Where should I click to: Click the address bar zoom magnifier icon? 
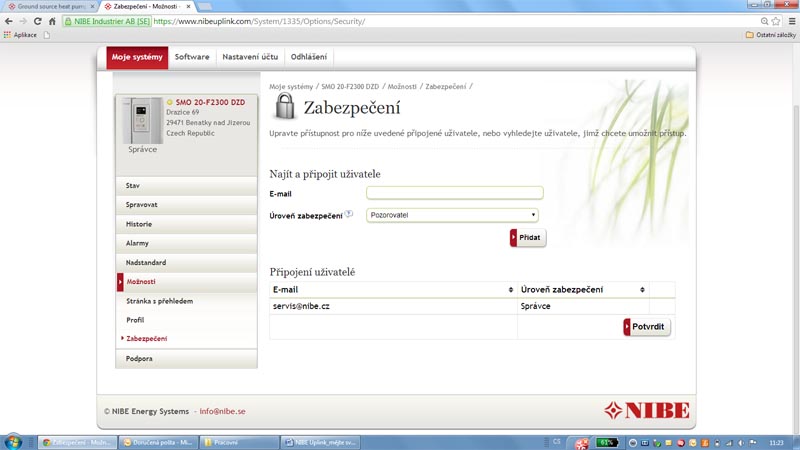[x=764, y=21]
